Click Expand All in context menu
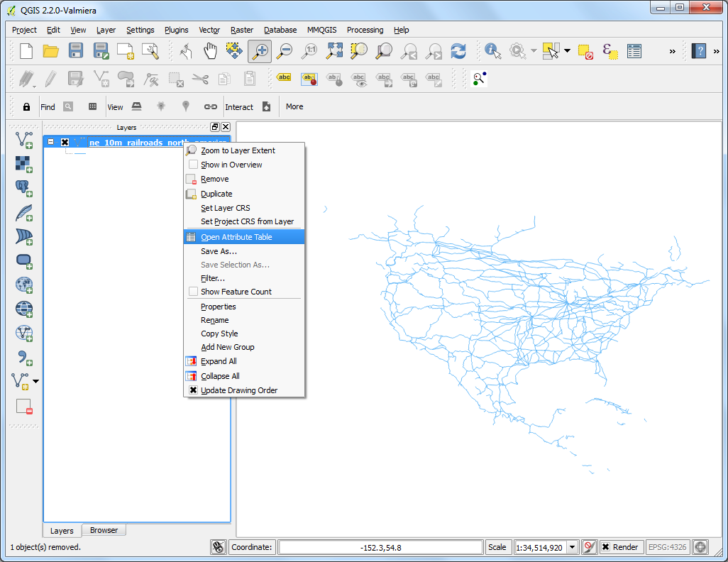 click(x=244, y=361)
